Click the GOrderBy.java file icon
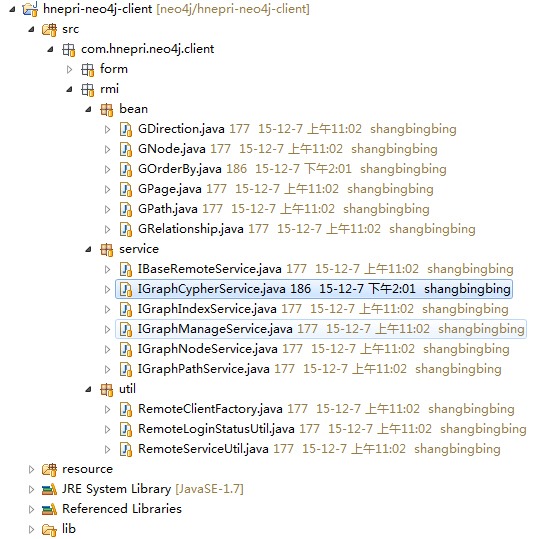The height and width of the screenshot is (539, 537). (x=126, y=169)
